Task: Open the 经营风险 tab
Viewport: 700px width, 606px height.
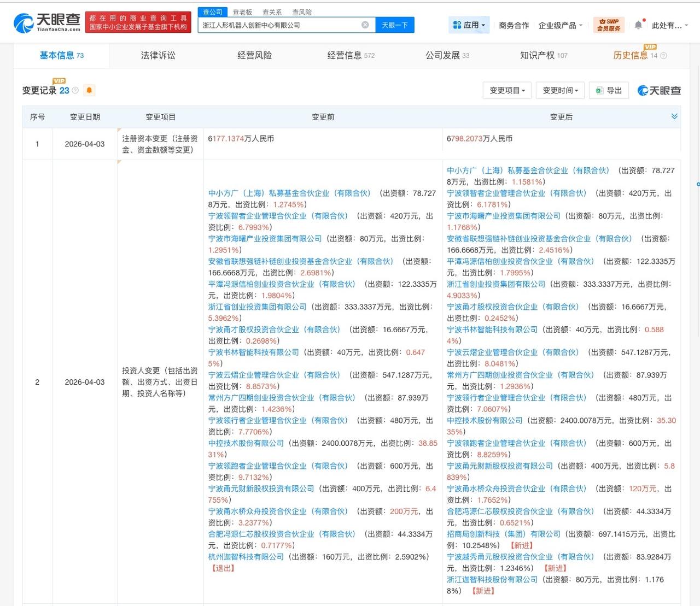Action: click(x=254, y=55)
